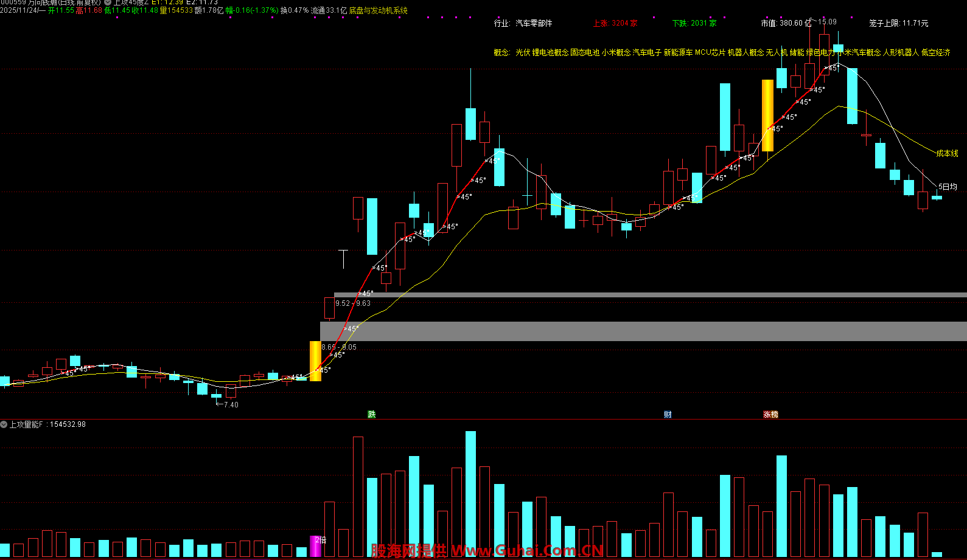Click the 15.09 highest price marker

pos(827,22)
